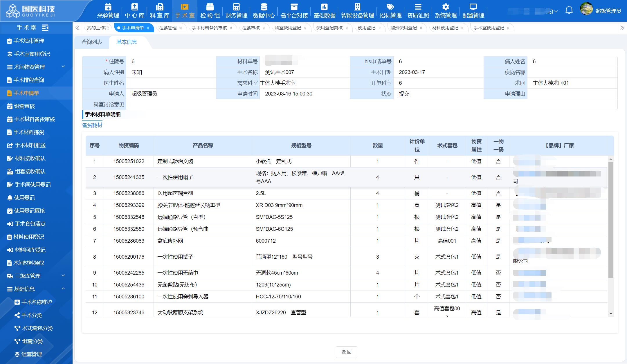Open 省平台对接 box icon
Image resolution: width=627 pixels, height=364 pixels.
point(294,7)
